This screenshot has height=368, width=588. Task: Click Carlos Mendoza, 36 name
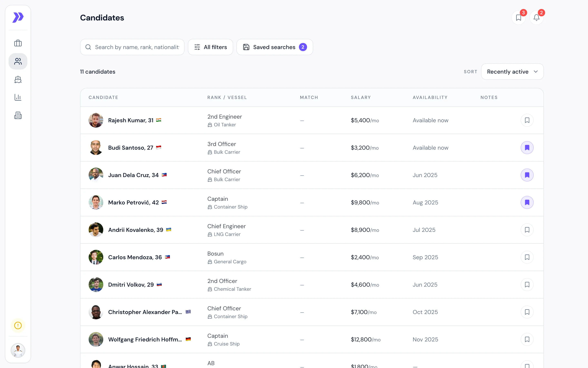pos(135,257)
